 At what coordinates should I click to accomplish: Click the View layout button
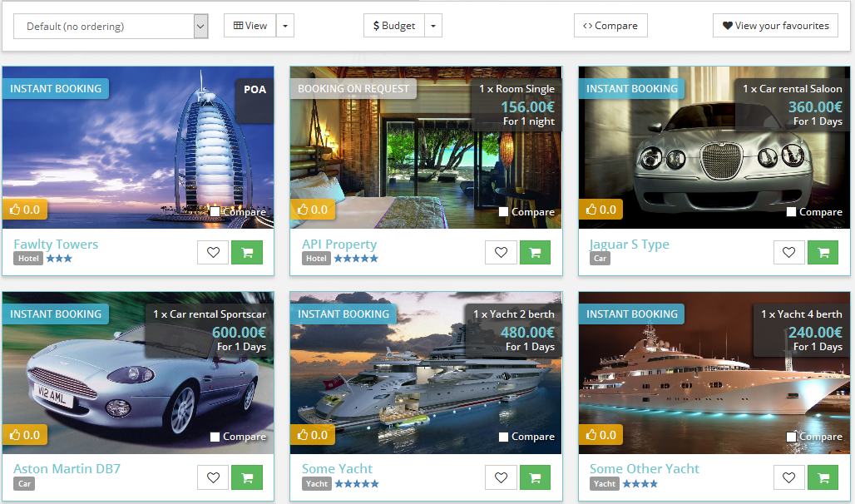click(250, 26)
